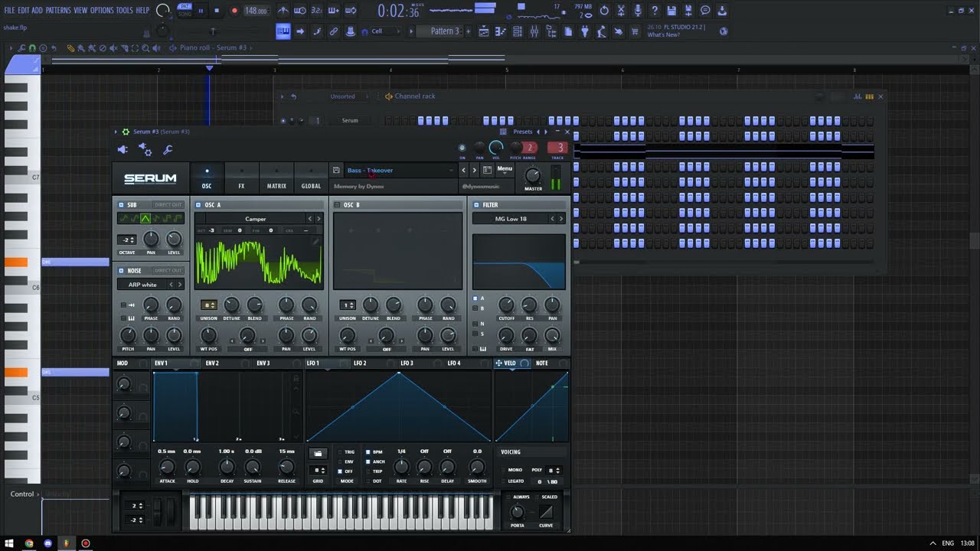This screenshot has height=551, width=980.
Task: Click the OSC A wavetable edit pencil
Action: pos(315,242)
